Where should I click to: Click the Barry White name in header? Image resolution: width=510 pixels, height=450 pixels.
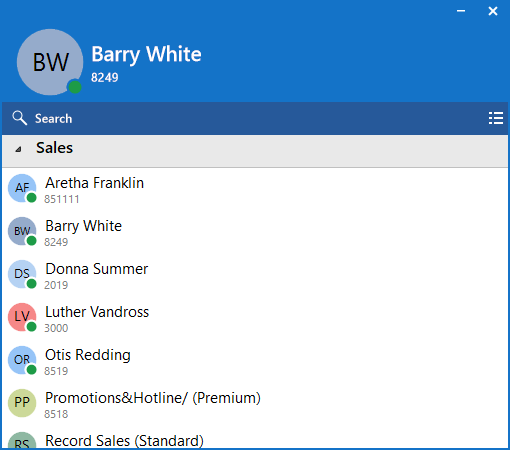(146, 54)
